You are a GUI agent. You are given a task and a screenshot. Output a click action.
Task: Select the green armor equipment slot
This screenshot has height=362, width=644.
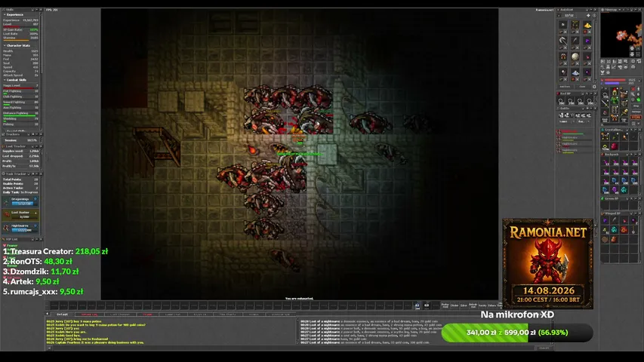(x=615, y=100)
